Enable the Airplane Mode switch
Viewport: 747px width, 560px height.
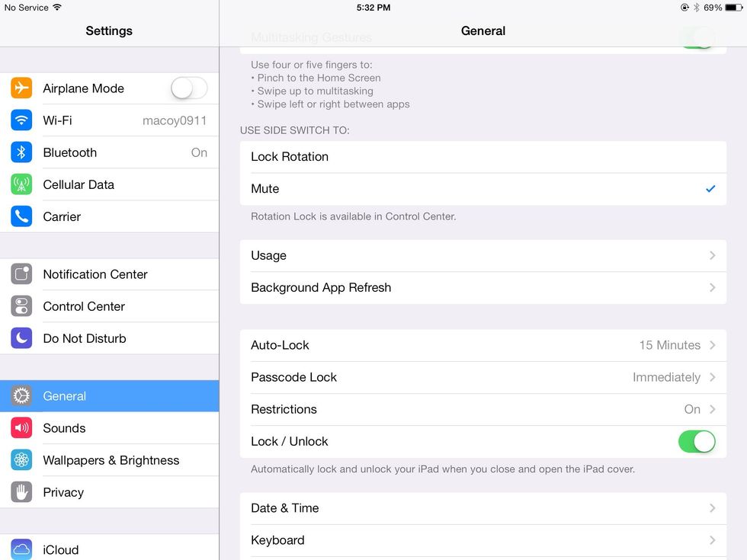[x=188, y=88]
